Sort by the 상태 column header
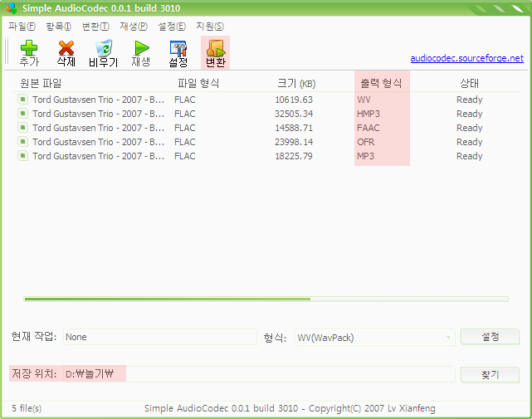This screenshot has width=532, height=419. pyautogui.click(x=470, y=83)
